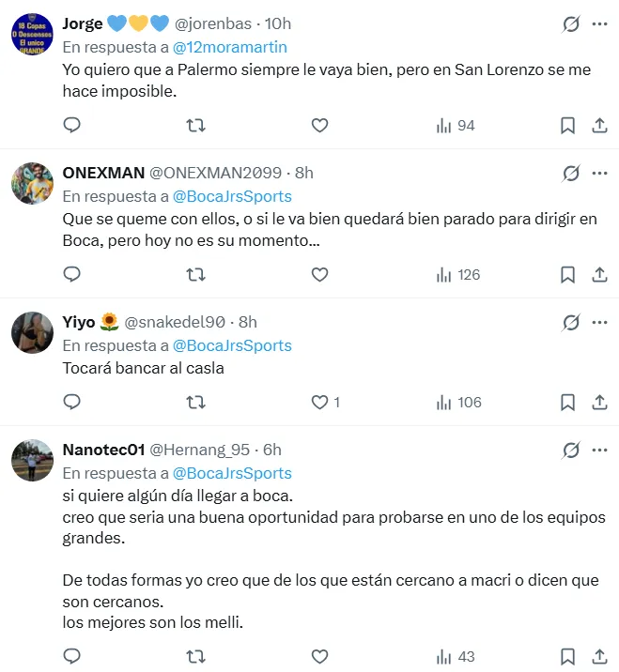Open Yiyo's profile avatar

point(33,332)
